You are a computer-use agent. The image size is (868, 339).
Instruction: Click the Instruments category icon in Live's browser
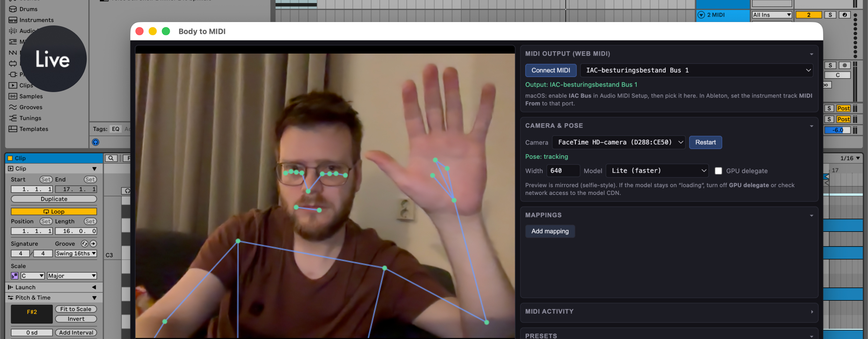click(13, 20)
